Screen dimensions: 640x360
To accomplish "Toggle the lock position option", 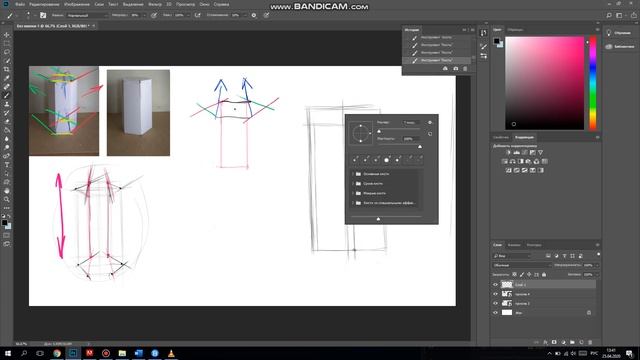I will click(x=529, y=275).
